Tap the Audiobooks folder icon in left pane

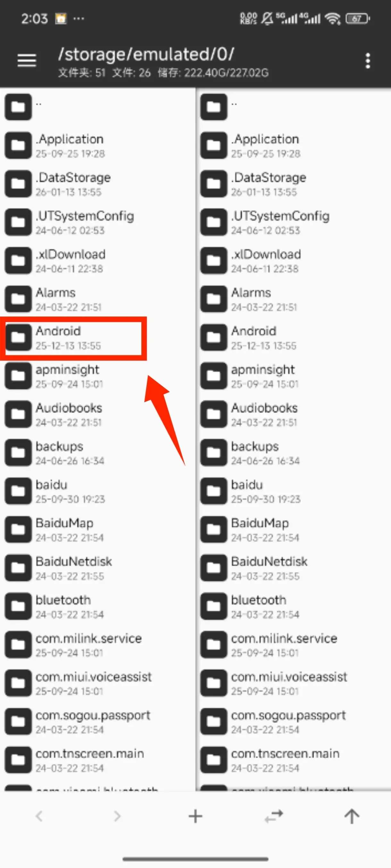(x=18, y=414)
